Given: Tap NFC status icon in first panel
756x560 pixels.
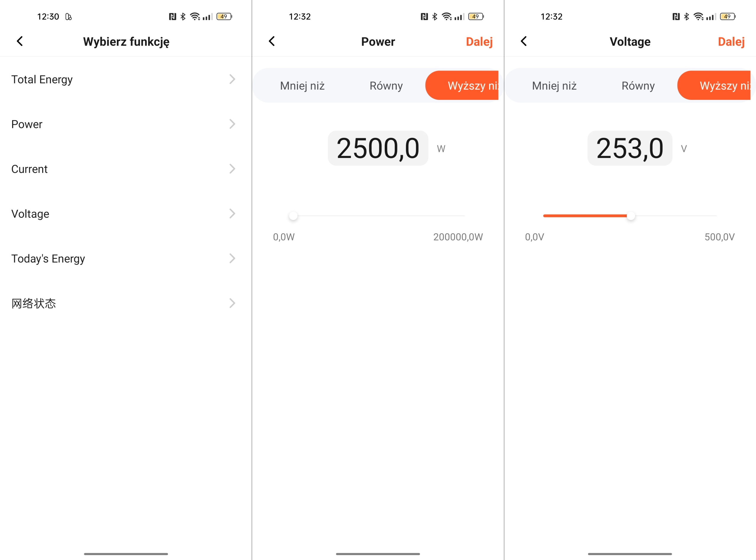Looking at the screenshot, I should click(172, 17).
